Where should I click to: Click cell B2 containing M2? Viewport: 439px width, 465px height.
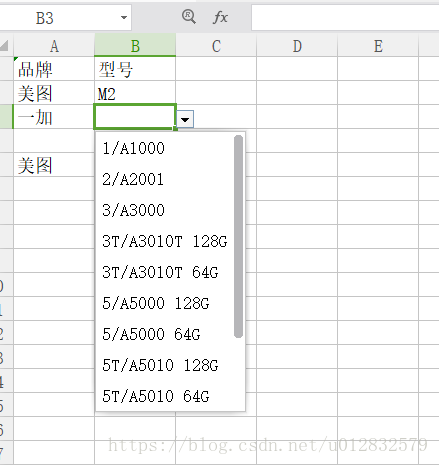point(135,93)
